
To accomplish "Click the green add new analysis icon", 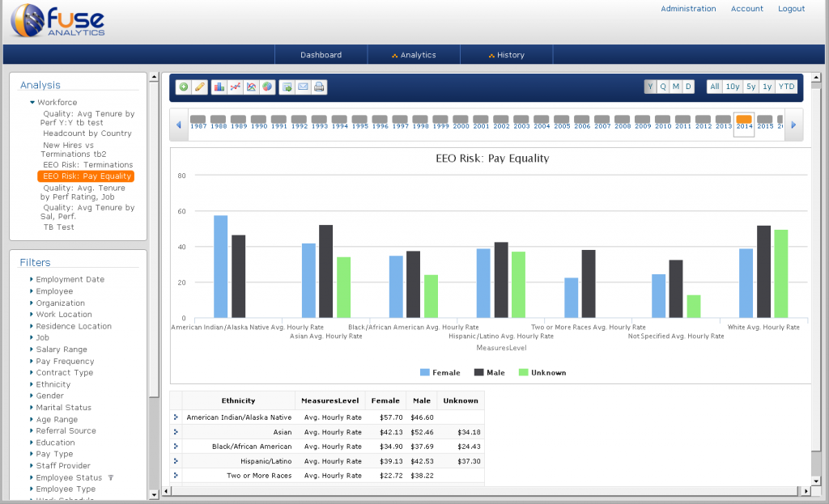I will 184,87.
